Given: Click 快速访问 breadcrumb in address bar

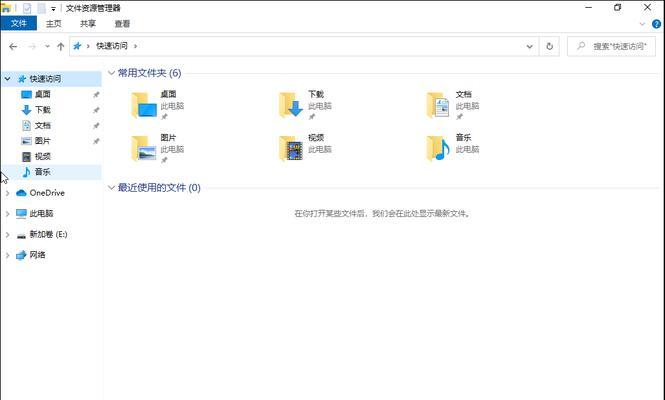Looking at the screenshot, I should [112, 46].
